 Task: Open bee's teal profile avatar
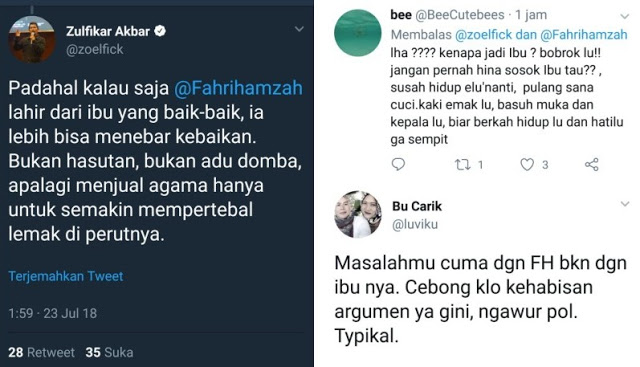pyautogui.click(x=358, y=33)
